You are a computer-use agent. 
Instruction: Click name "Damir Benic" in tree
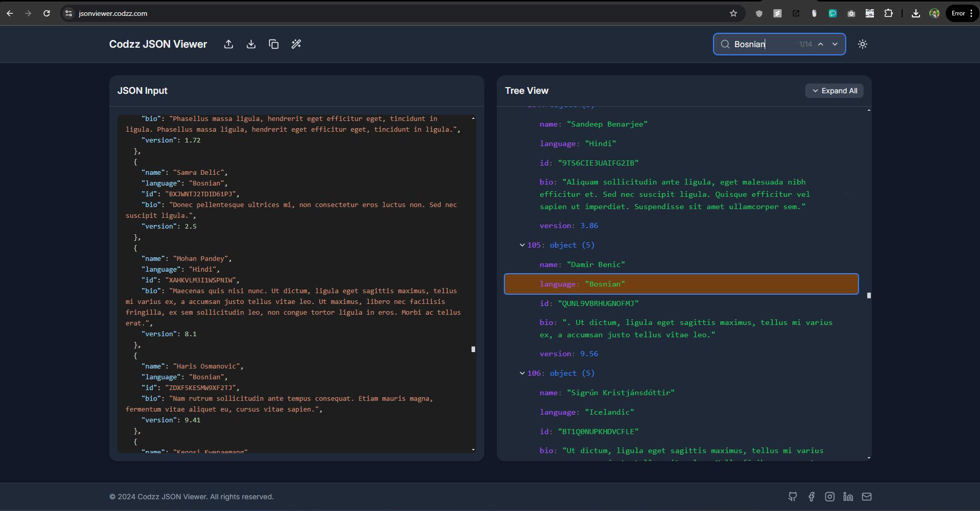click(x=582, y=264)
